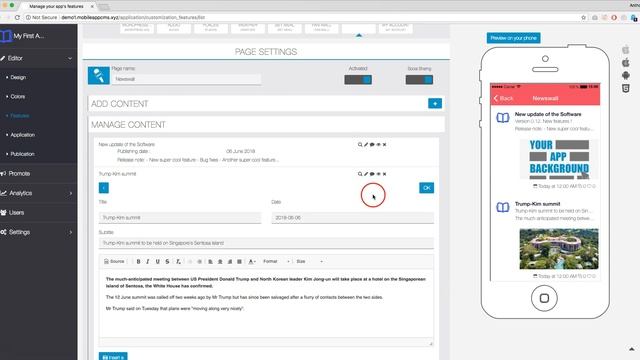Click search icon for New update of the Software
Screen dimensions: 640x360
click(x=360, y=144)
